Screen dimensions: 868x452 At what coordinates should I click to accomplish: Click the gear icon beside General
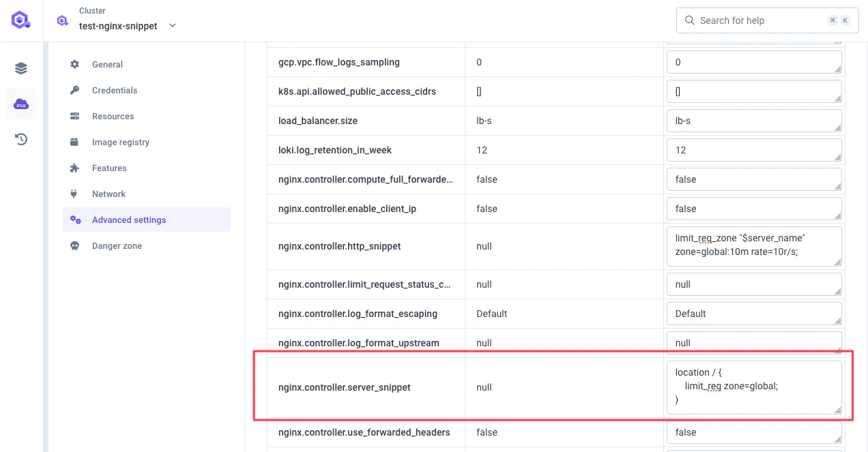click(74, 64)
